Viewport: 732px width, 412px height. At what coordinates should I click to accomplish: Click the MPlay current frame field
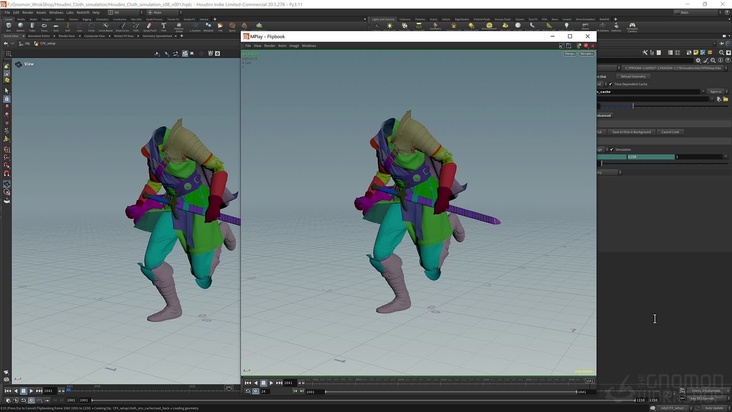point(289,383)
